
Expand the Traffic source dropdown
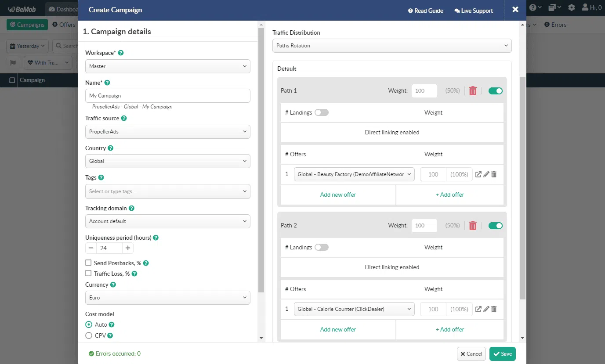click(x=167, y=132)
